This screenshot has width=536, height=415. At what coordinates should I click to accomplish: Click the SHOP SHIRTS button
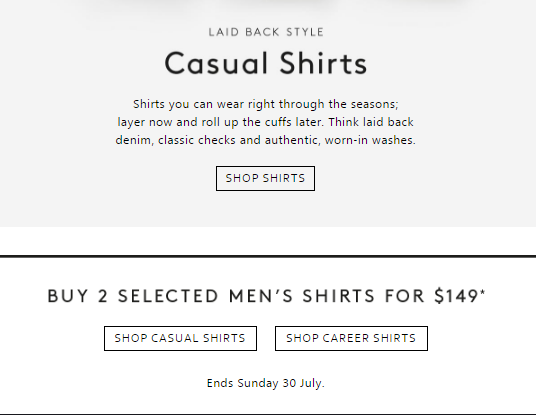pyautogui.click(x=265, y=178)
